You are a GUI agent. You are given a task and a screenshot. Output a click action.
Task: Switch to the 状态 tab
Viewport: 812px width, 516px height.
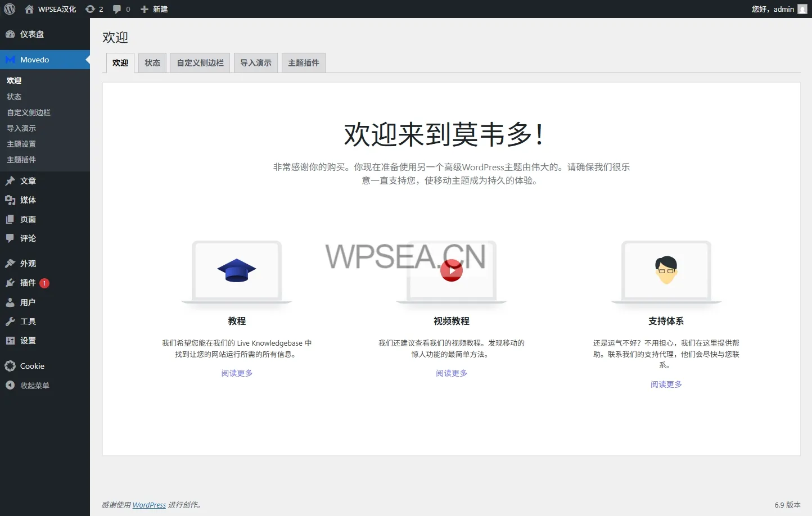[152, 63]
